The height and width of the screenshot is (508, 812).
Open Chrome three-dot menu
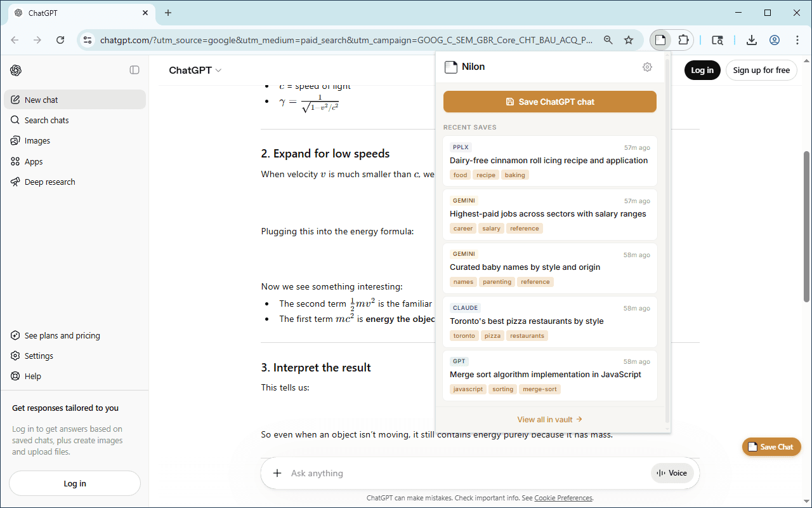click(797, 40)
